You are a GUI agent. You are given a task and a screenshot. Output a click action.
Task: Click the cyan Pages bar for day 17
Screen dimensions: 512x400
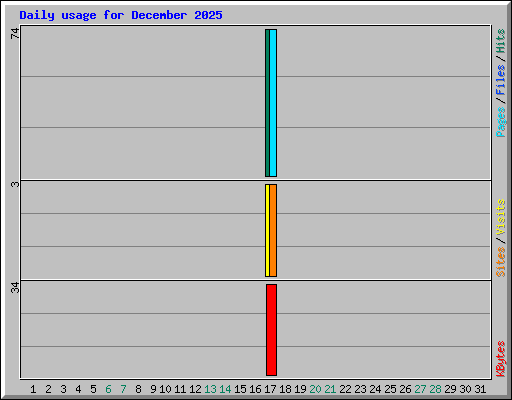tap(273, 103)
